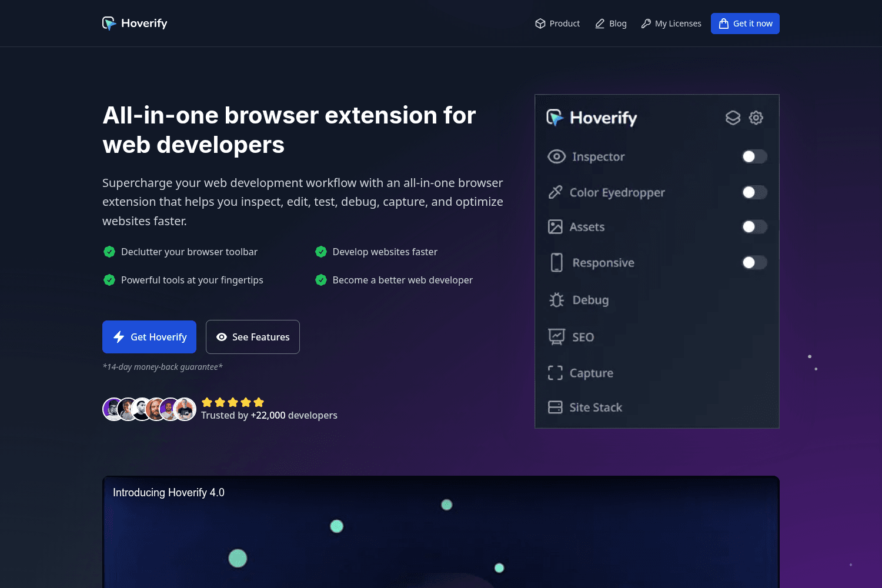Click the Get it now button
The height and width of the screenshot is (588, 882).
point(745,24)
